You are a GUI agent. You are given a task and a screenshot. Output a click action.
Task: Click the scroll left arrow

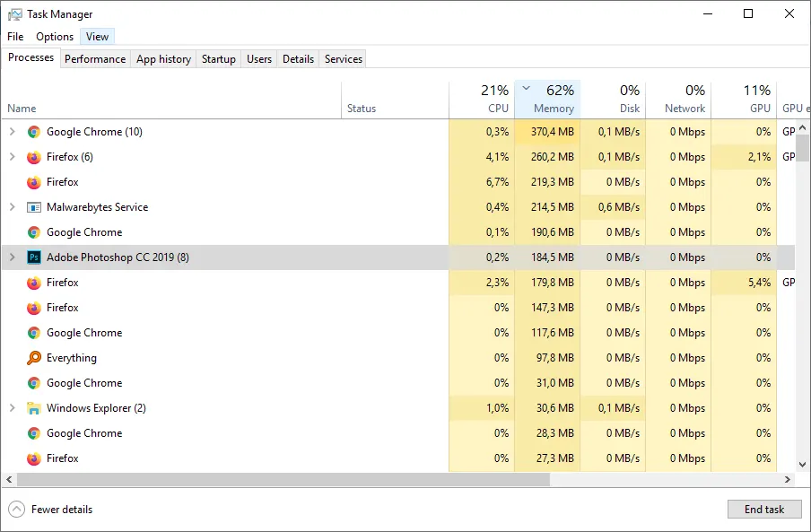click(x=9, y=479)
